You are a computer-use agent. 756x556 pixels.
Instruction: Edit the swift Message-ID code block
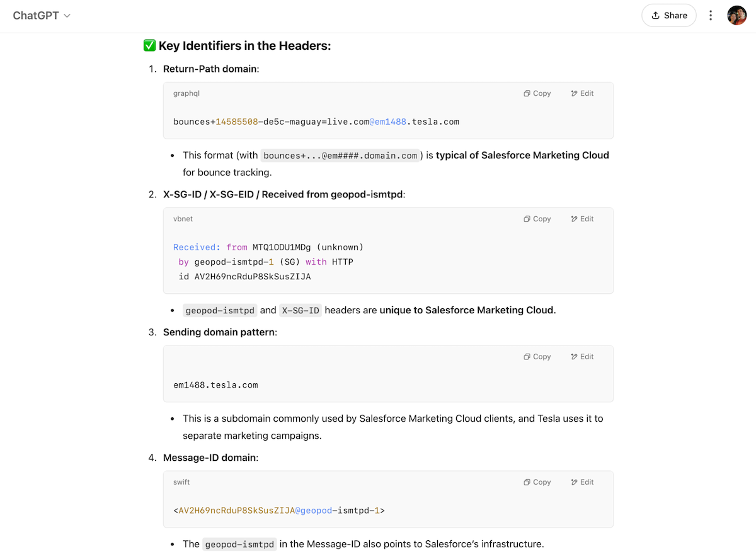point(582,482)
